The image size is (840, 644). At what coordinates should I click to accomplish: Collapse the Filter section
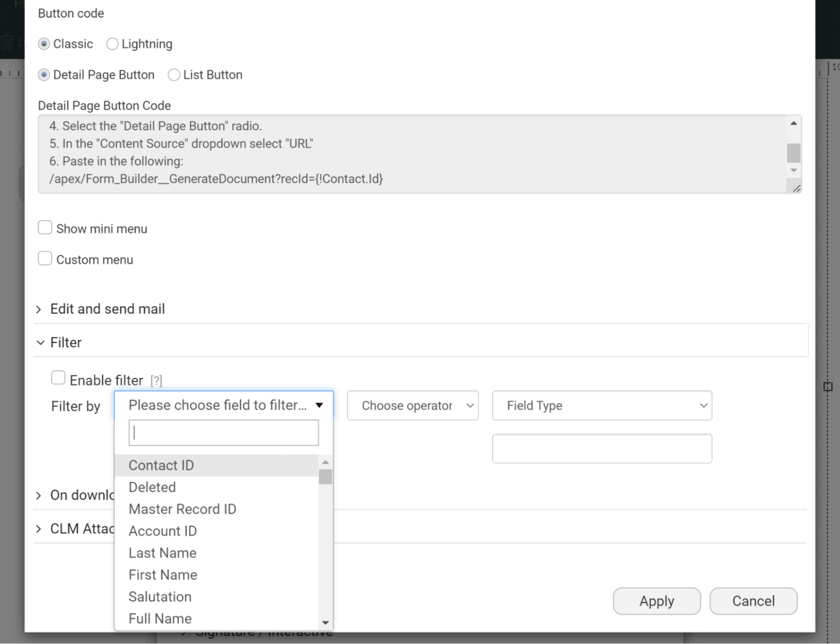pos(66,342)
